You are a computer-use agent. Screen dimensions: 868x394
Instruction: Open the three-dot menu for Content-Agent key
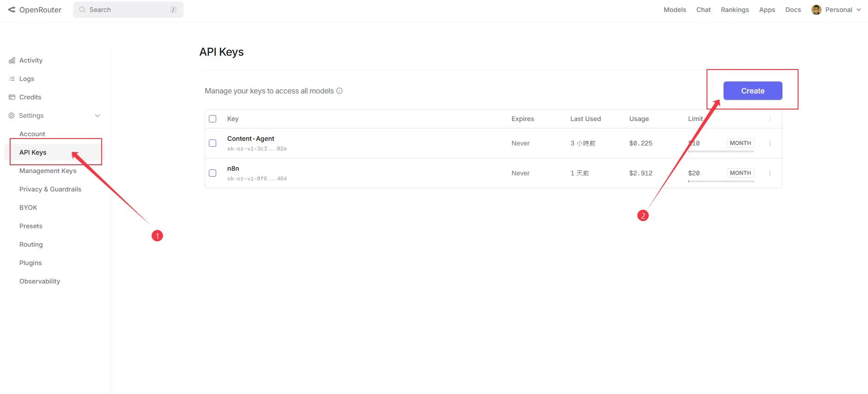point(770,143)
